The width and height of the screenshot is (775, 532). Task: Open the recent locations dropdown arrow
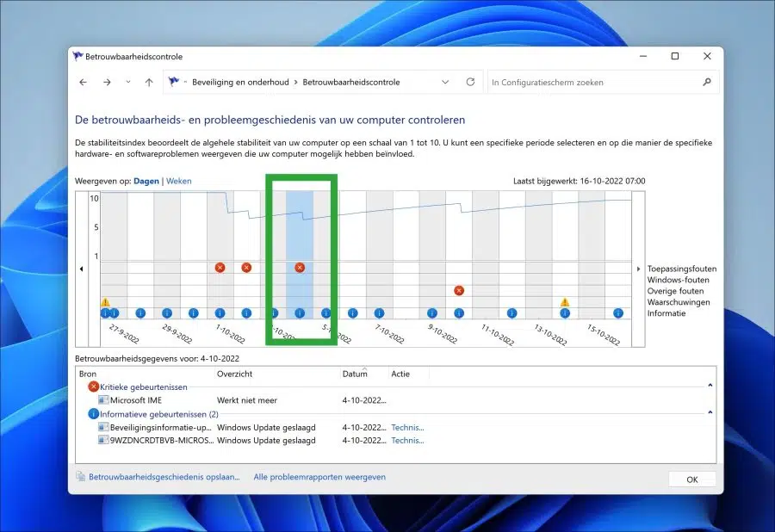point(128,82)
